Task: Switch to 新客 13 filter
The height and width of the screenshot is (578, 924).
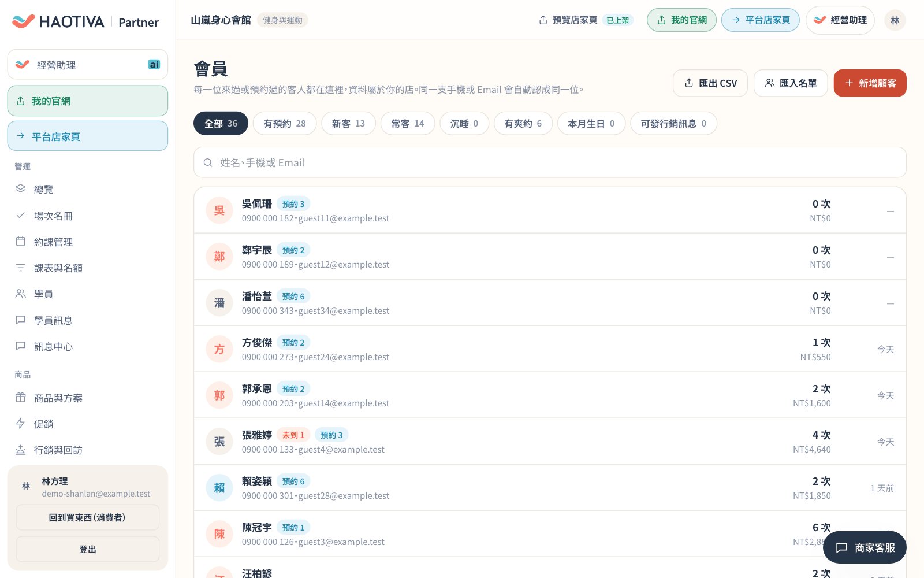Action: click(x=348, y=123)
